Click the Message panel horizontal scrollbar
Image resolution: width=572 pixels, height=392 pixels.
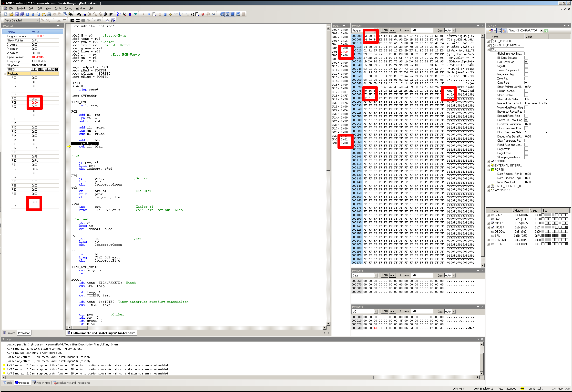pyautogui.click(x=241, y=377)
